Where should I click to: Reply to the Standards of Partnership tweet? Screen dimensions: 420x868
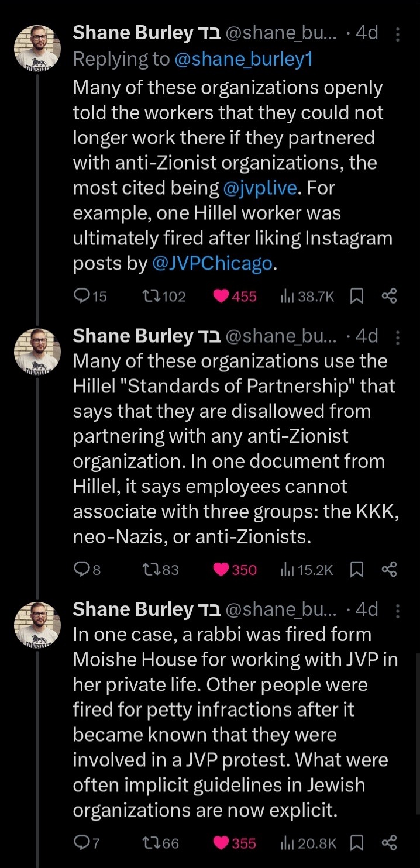click(81, 569)
